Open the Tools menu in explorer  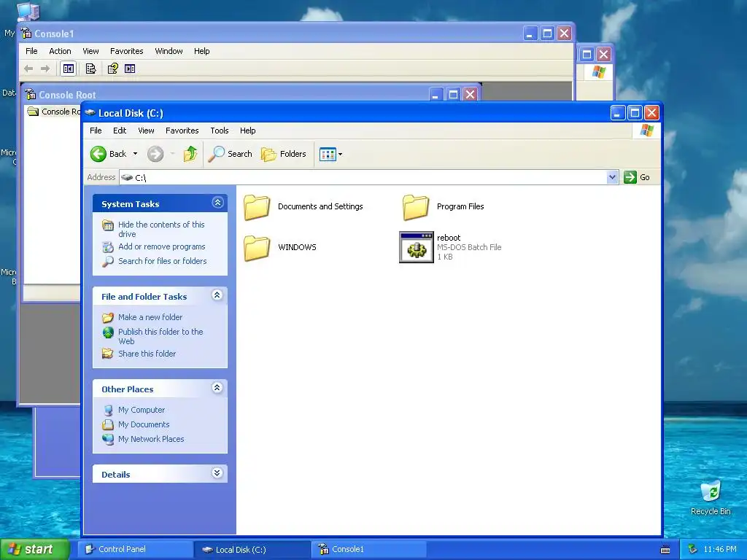220,131
